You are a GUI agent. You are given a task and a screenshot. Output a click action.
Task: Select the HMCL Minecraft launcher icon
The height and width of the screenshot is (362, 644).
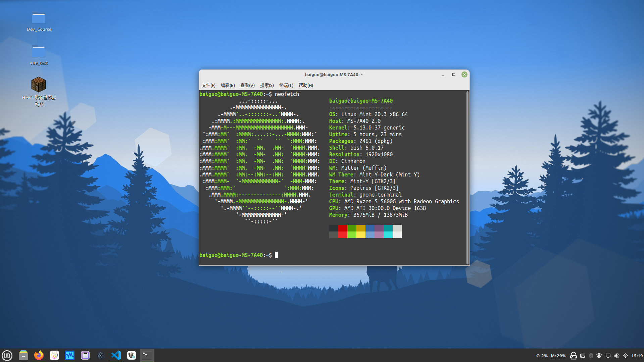pos(39,85)
